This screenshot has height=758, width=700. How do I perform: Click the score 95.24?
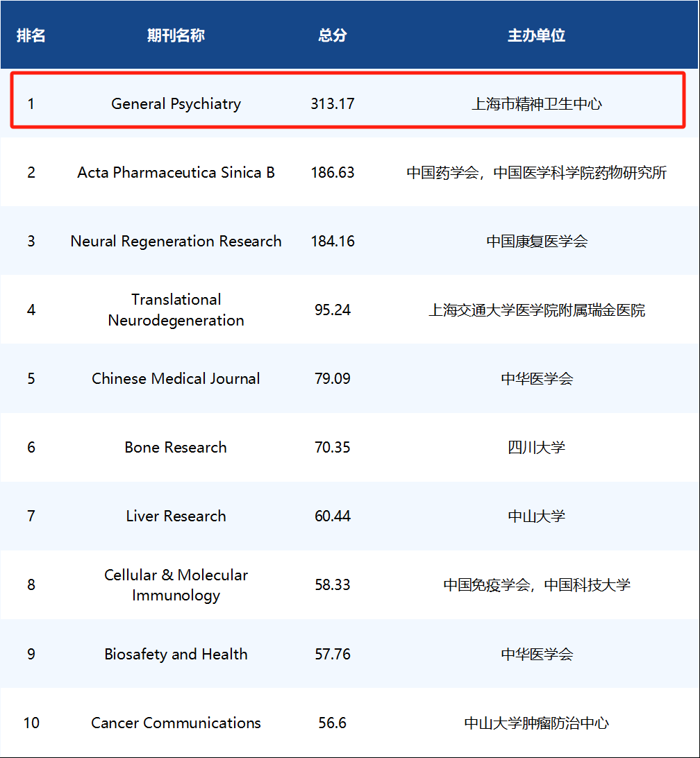click(x=333, y=310)
